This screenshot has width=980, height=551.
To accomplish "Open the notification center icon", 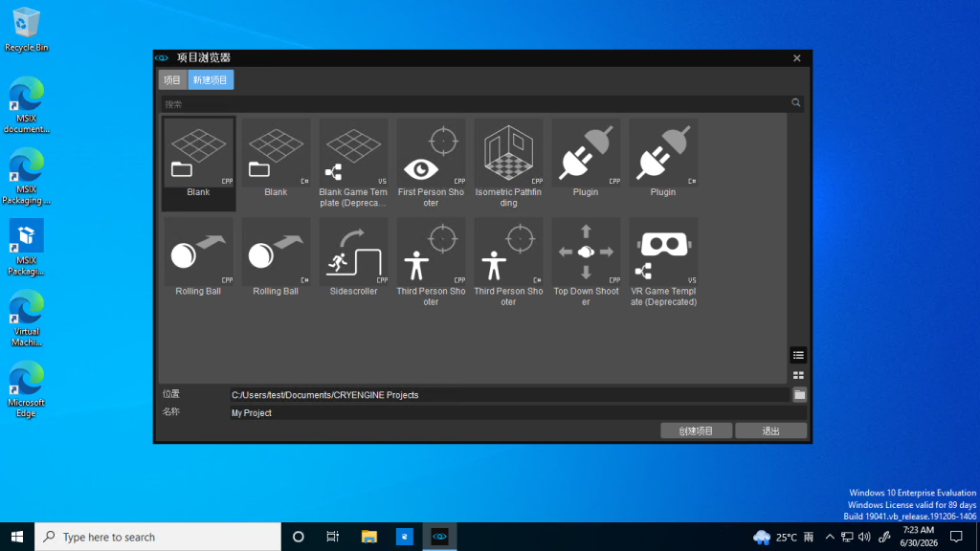I will (x=956, y=537).
